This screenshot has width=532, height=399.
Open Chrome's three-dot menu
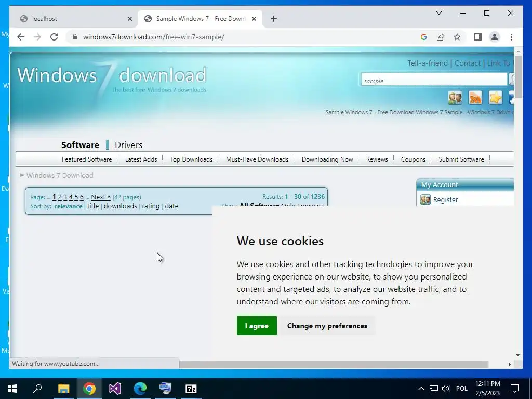511,37
